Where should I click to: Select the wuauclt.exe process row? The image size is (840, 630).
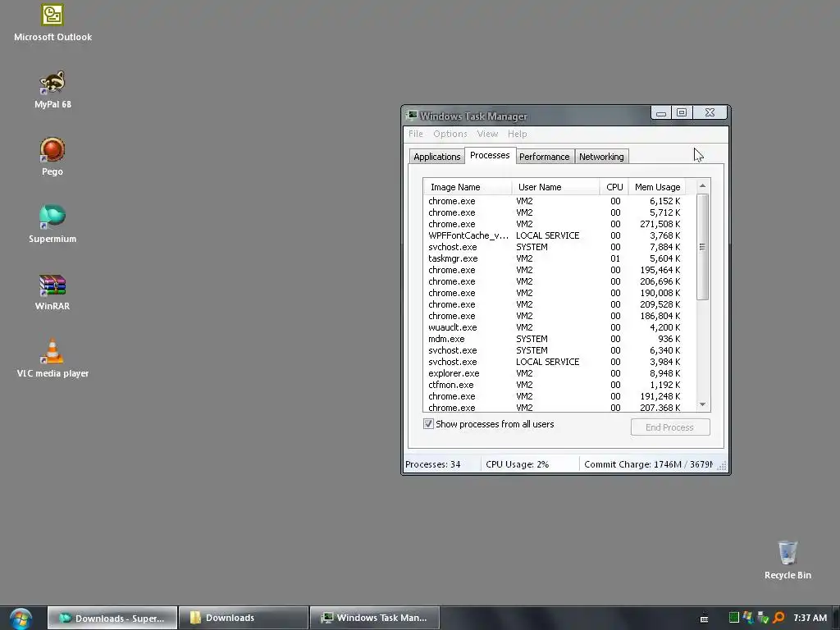(555, 327)
